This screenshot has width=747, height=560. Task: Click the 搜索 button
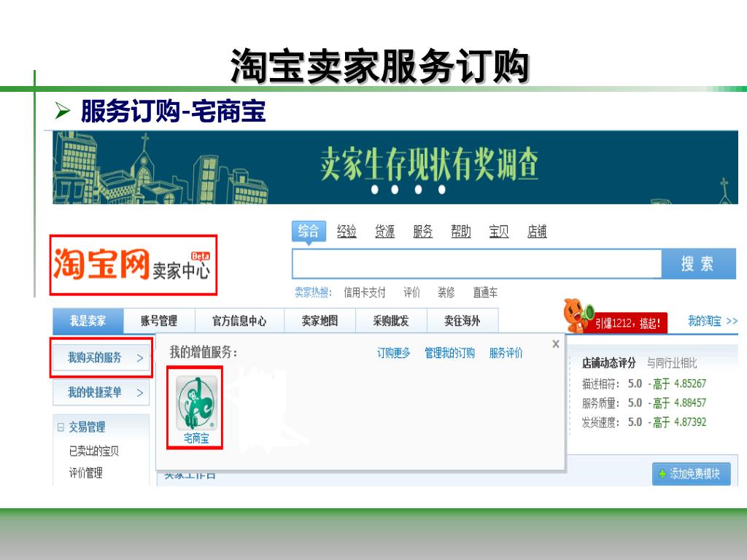pyautogui.click(x=698, y=263)
